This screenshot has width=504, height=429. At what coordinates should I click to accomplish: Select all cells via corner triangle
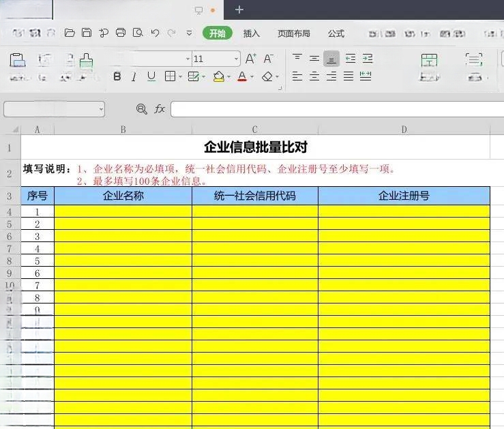[x=15, y=130]
